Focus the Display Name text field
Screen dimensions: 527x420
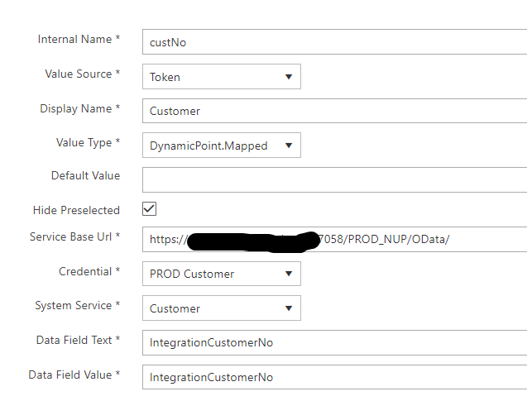tap(334, 111)
